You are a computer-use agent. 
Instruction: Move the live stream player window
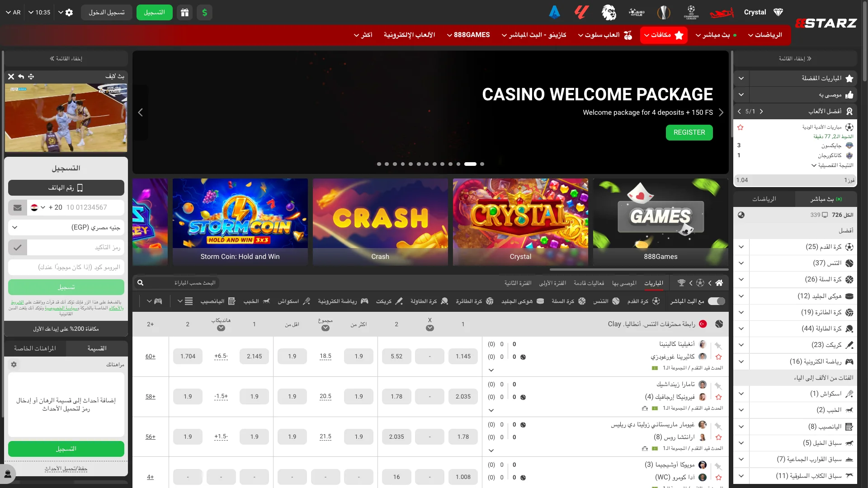click(x=31, y=77)
